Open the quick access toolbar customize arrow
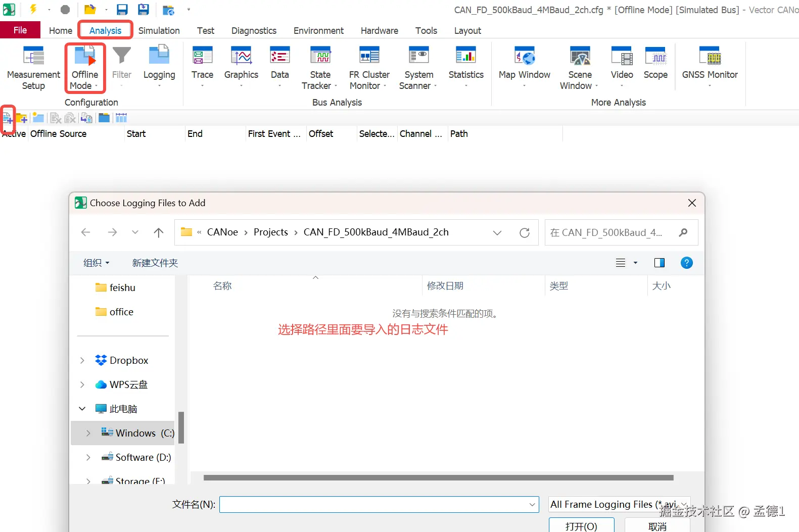The width and height of the screenshot is (799, 532). pyautogui.click(x=189, y=10)
